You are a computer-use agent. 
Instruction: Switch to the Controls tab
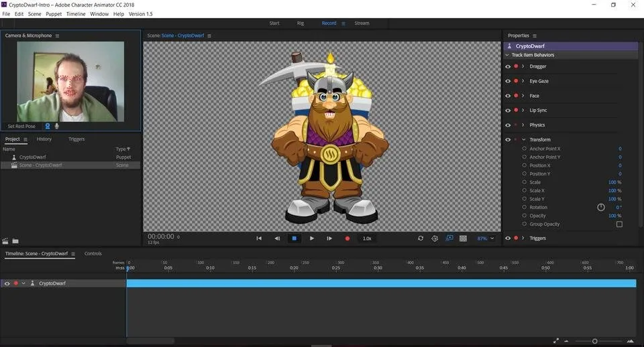pyautogui.click(x=93, y=253)
